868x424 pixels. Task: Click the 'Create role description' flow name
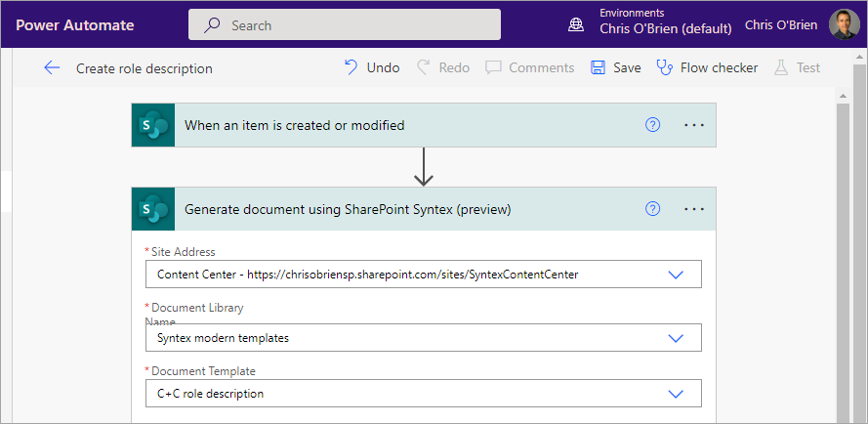[144, 68]
